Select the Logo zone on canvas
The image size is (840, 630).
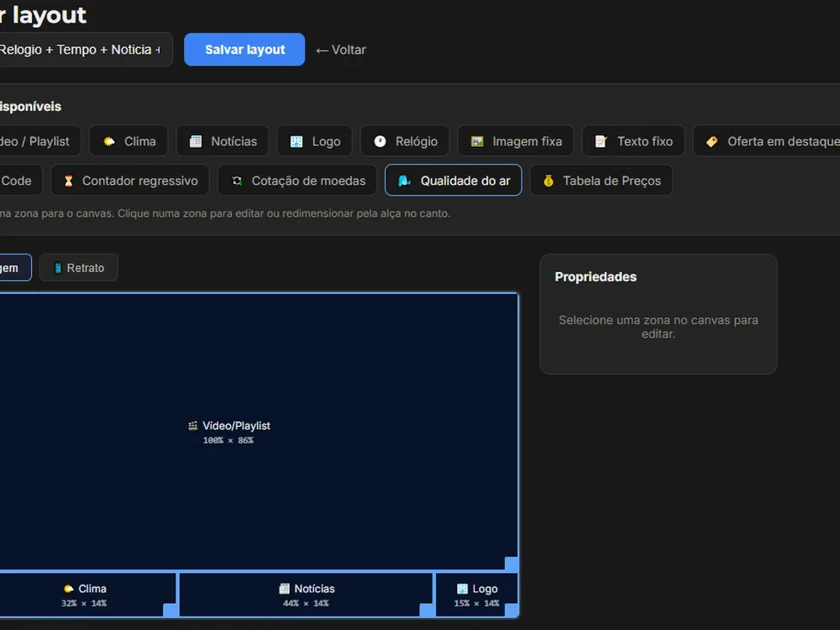point(477,595)
